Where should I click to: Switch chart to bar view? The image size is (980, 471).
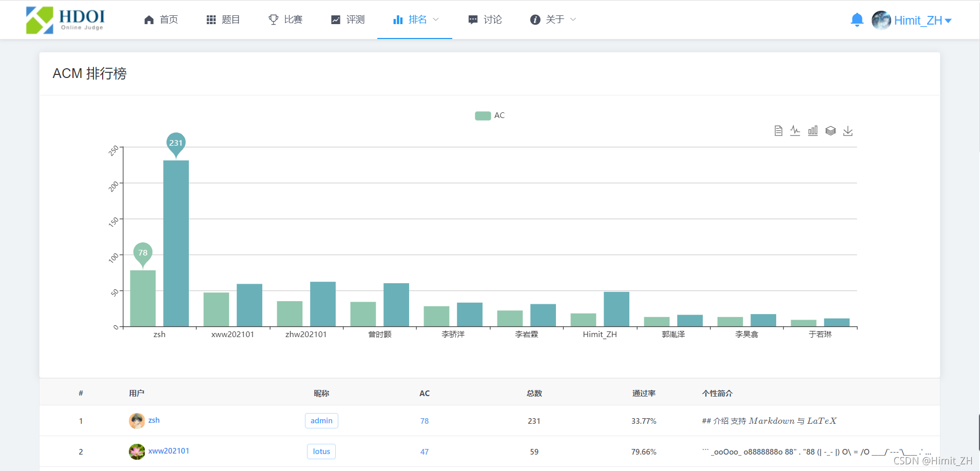click(813, 131)
